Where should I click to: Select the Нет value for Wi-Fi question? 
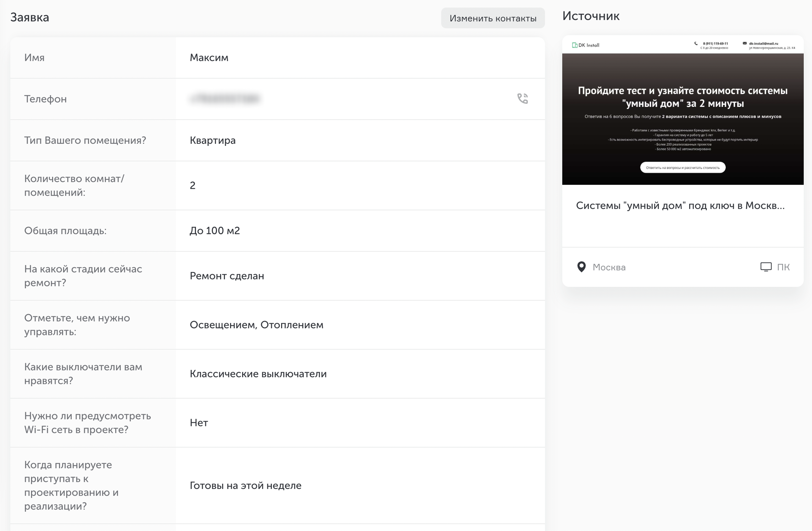(x=199, y=423)
